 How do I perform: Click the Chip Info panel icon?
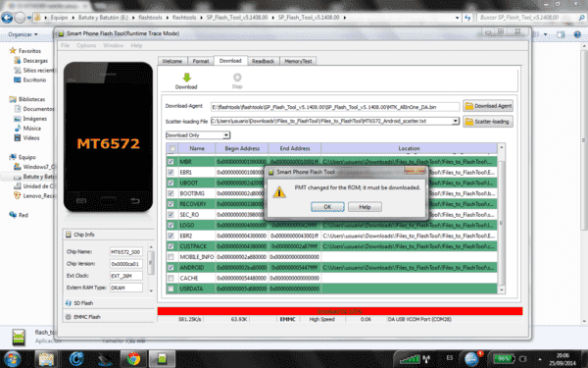69,235
